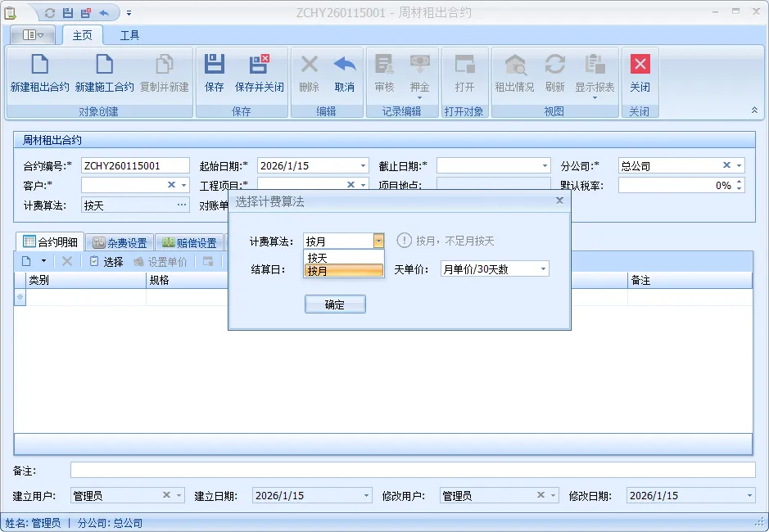The image size is (769, 532).
Task: Open the 天单价 dropdown showing 月单价/30天数
Action: point(543,269)
